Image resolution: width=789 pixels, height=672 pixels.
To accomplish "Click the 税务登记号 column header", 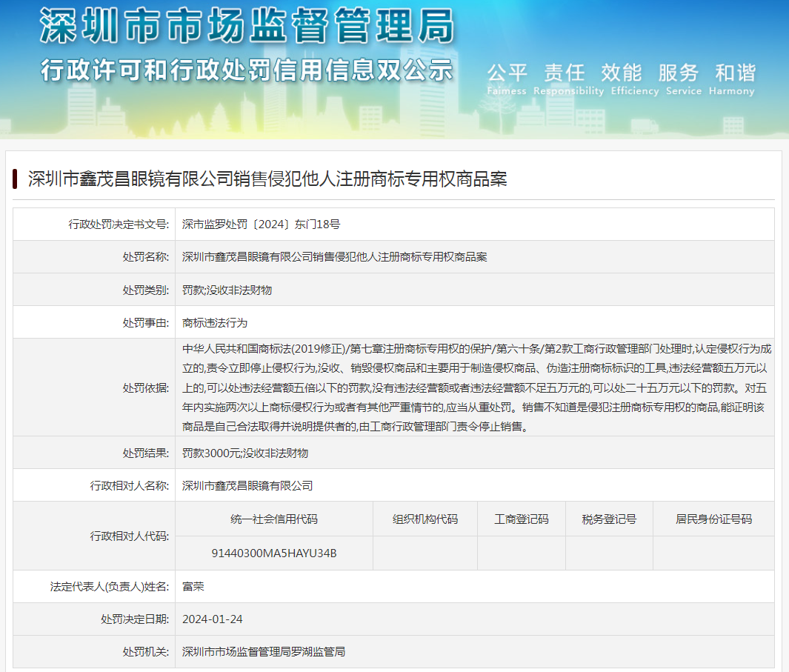I will click(x=609, y=519).
